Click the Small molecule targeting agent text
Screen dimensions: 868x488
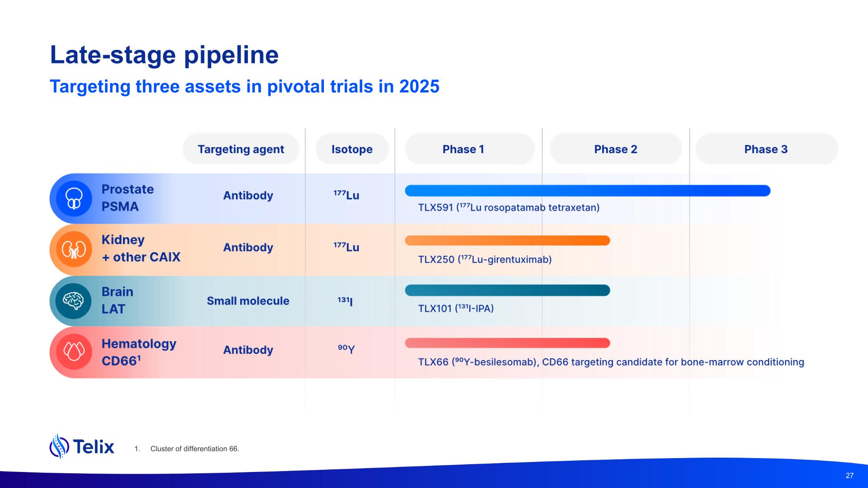(248, 301)
